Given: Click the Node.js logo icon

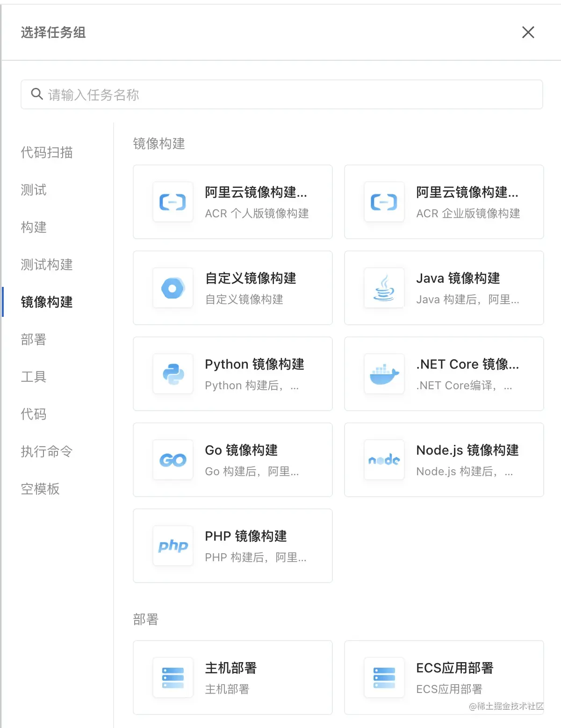Looking at the screenshot, I should pyautogui.click(x=384, y=460).
